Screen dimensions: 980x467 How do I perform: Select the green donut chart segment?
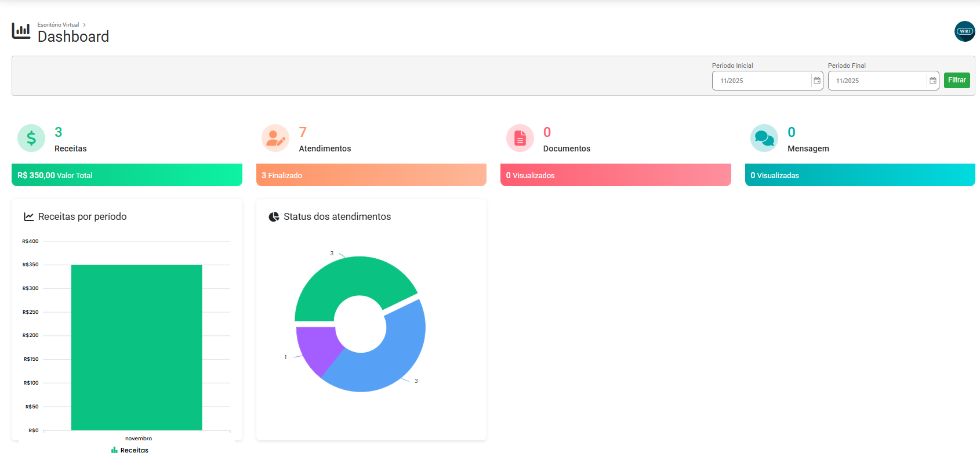tap(348, 277)
